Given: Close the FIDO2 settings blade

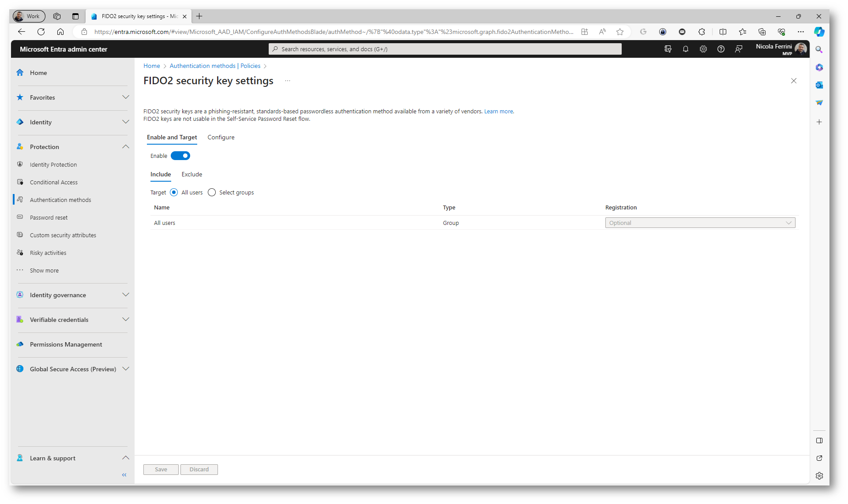Looking at the screenshot, I should pos(794,81).
